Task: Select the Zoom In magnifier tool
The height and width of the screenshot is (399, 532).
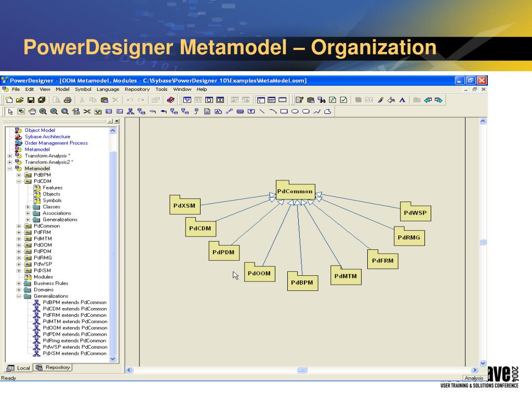Action: pyautogui.click(x=43, y=111)
